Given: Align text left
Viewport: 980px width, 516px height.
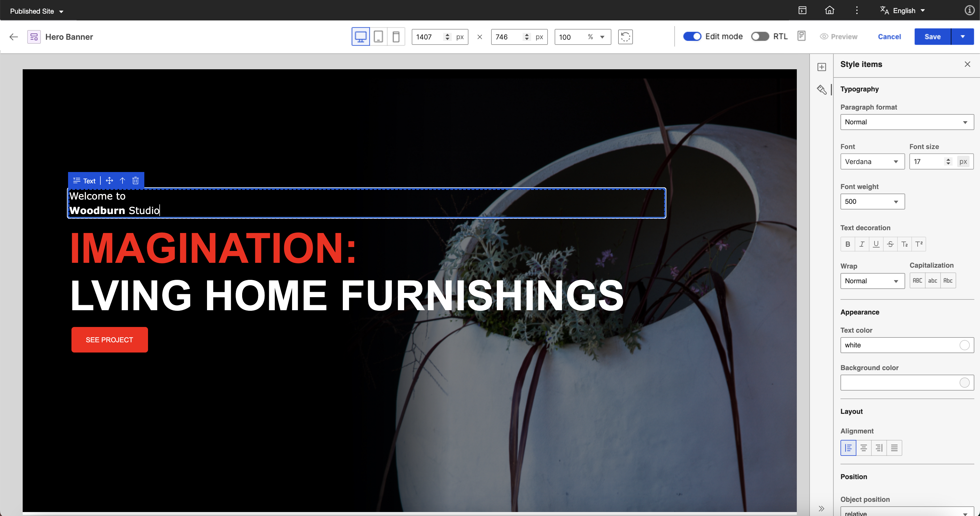Looking at the screenshot, I should [848, 448].
